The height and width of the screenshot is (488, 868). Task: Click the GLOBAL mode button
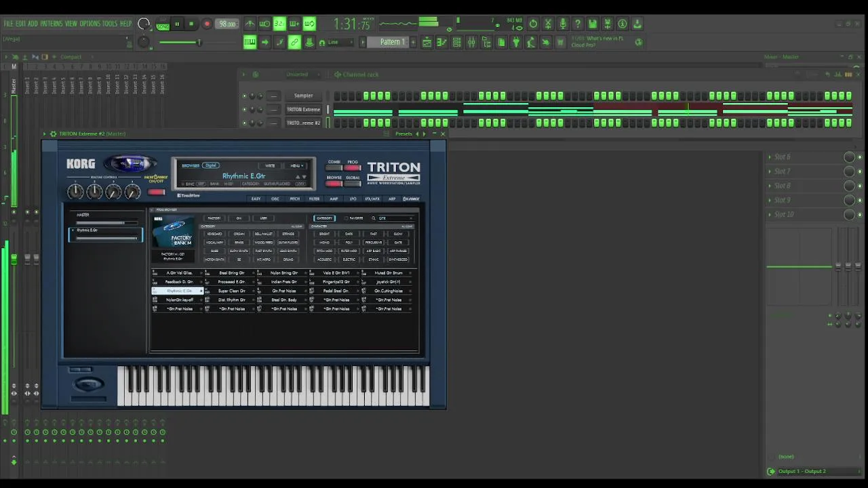coord(353,183)
